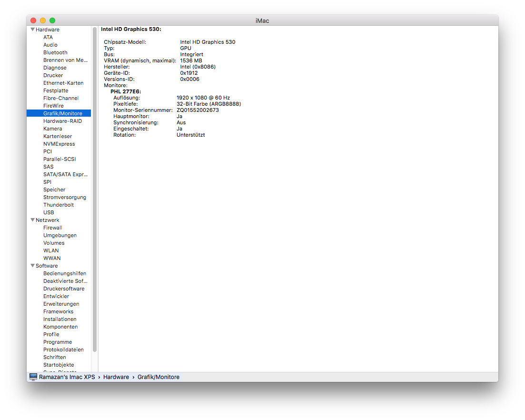Open Druckersoftware entry
Image resolution: width=525 pixels, height=420 pixels.
[64, 289]
